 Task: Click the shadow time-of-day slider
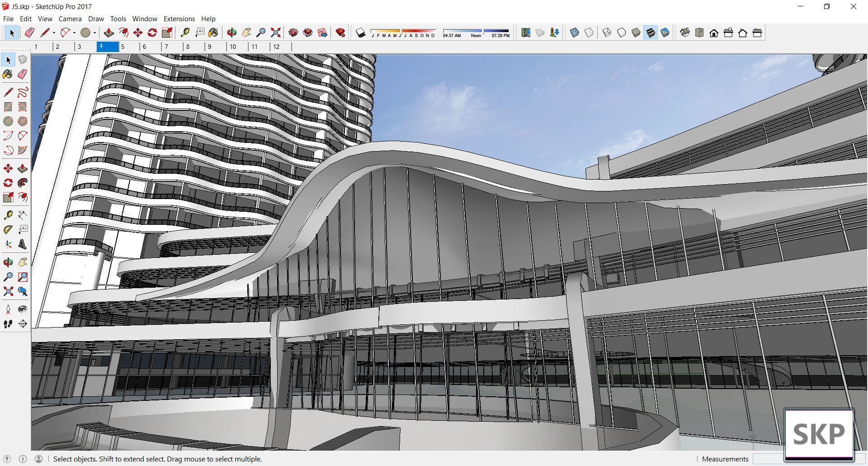point(476,33)
